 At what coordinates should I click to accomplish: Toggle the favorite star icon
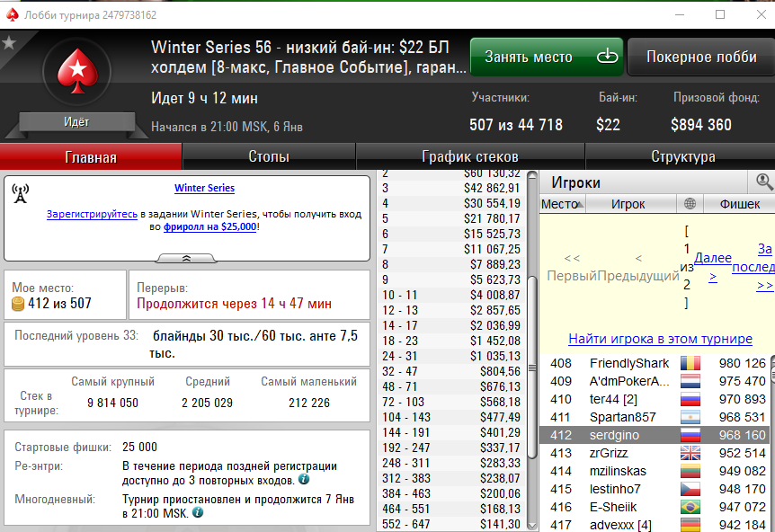9,43
